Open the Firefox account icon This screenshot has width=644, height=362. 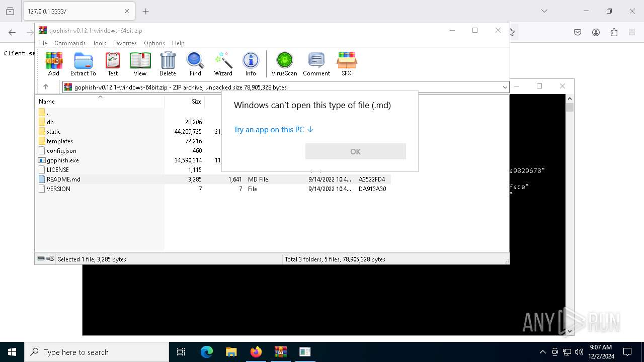click(x=596, y=32)
